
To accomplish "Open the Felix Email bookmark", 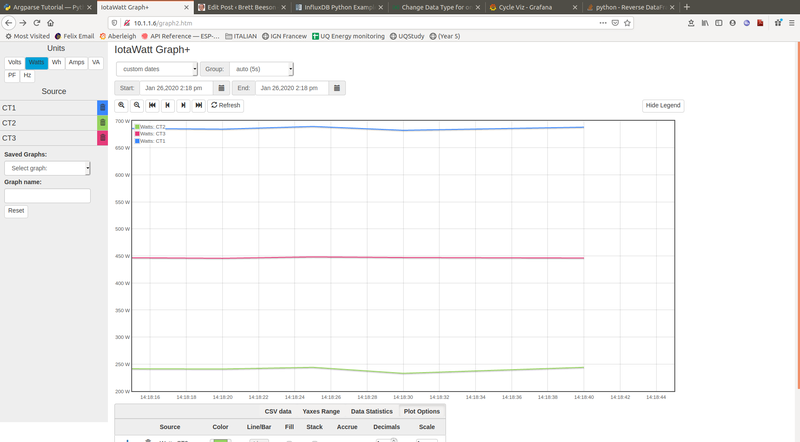I will (74, 36).
